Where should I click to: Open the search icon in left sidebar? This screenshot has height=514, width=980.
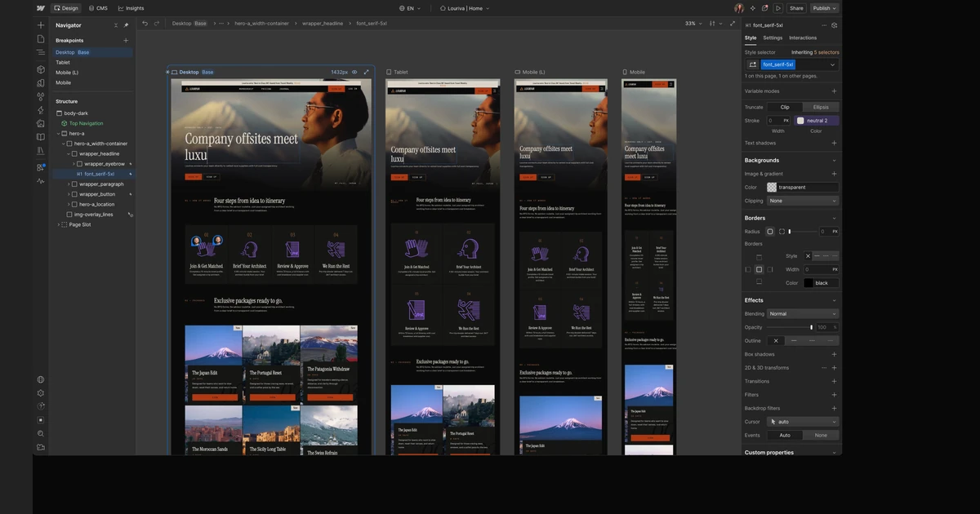(41, 433)
